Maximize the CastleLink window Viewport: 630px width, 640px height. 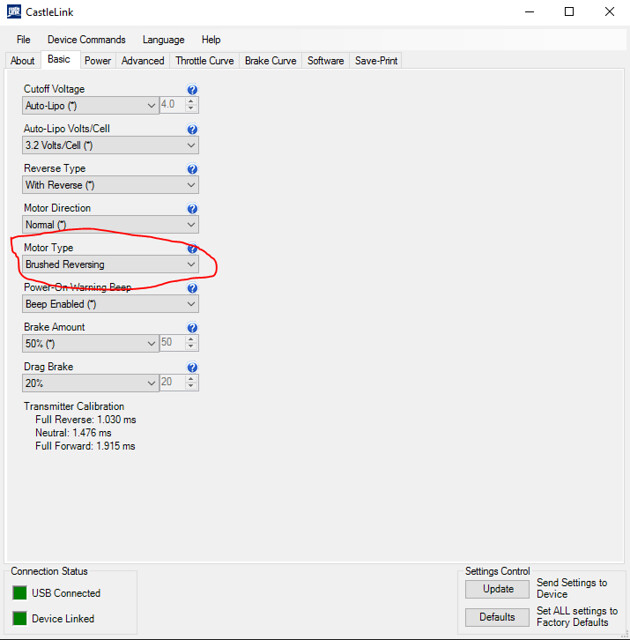[569, 12]
